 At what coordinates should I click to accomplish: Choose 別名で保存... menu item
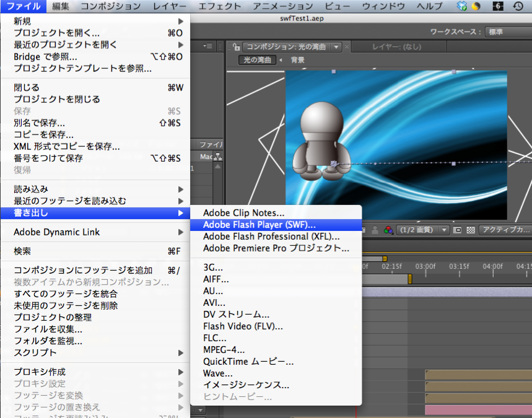click(95, 123)
